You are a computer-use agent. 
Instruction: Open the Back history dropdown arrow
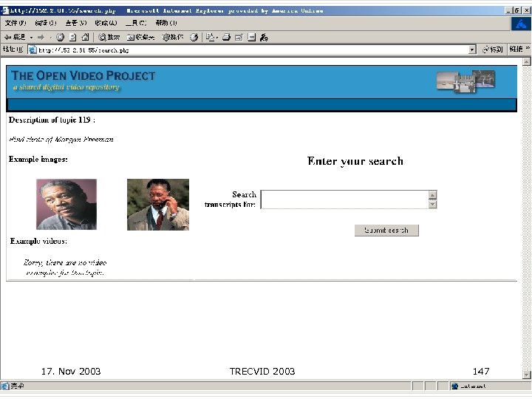[31, 38]
